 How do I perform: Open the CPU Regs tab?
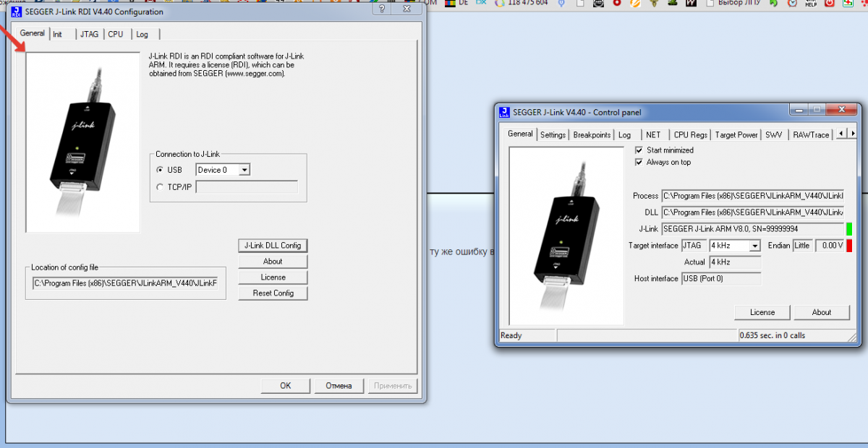691,135
